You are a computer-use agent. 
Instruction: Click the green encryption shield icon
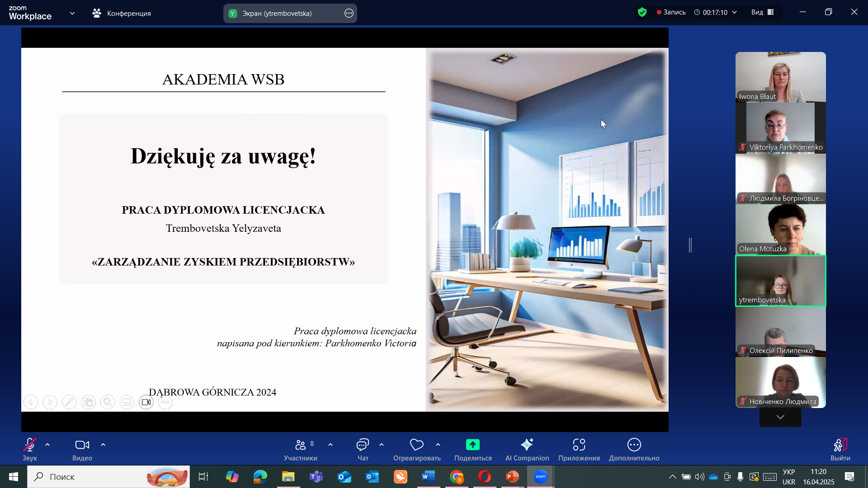(x=642, y=12)
